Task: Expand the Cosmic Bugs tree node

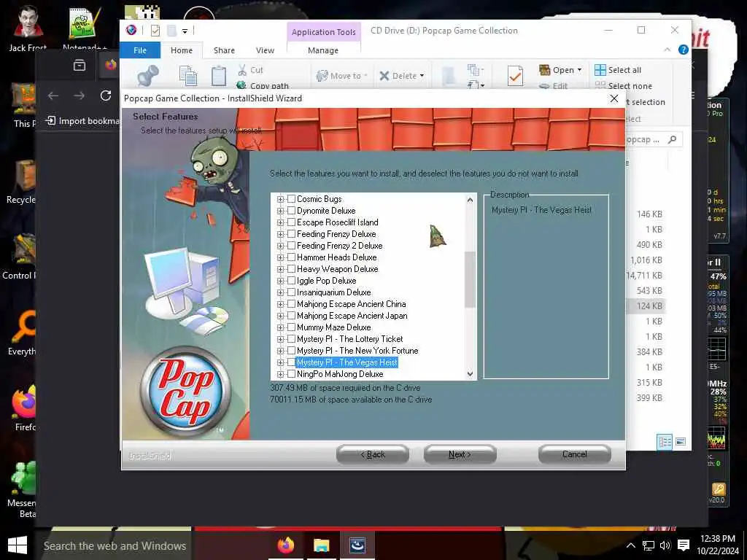Action: click(281, 199)
